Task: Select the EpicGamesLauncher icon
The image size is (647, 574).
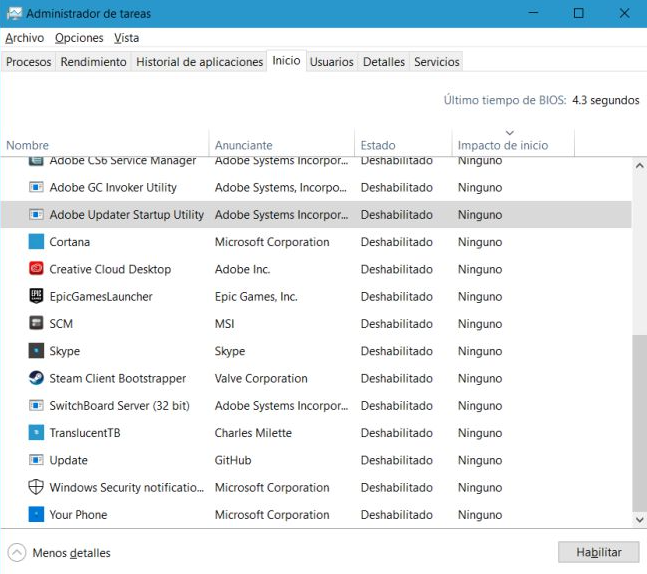Action: click(x=36, y=296)
